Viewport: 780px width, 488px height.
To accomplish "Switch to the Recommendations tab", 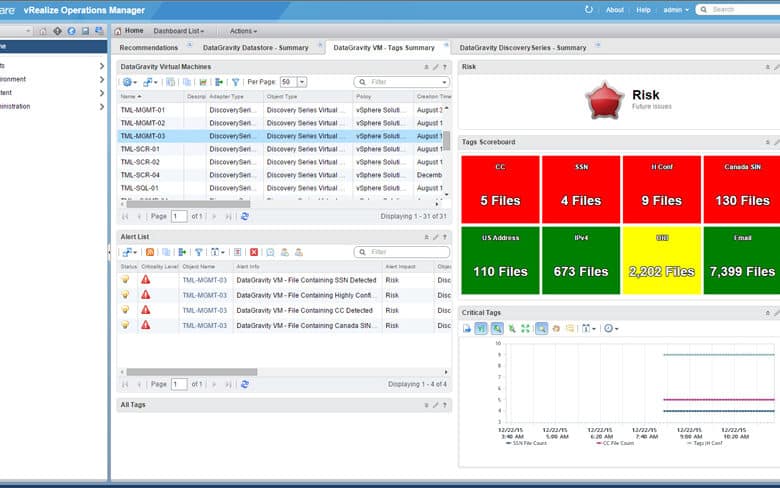I will [148, 48].
